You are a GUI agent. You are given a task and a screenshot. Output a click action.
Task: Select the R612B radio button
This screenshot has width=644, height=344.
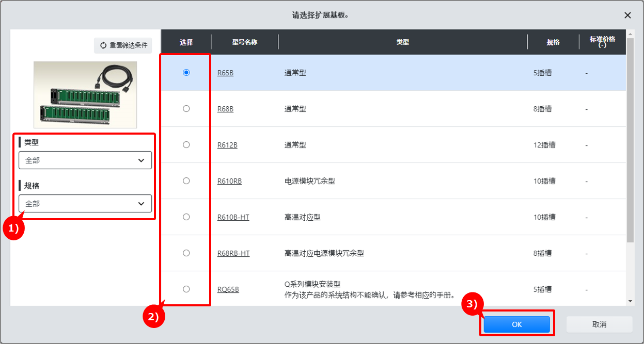(186, 145)
